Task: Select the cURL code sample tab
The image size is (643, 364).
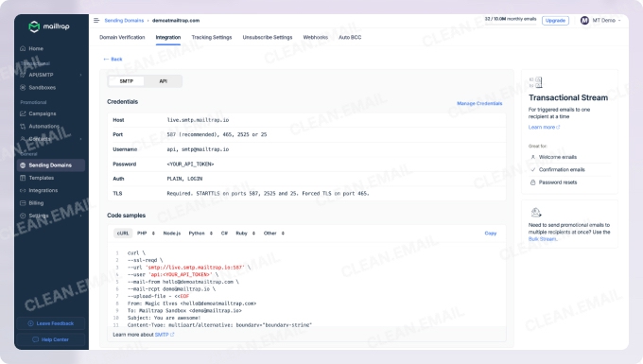Action: 123,234
